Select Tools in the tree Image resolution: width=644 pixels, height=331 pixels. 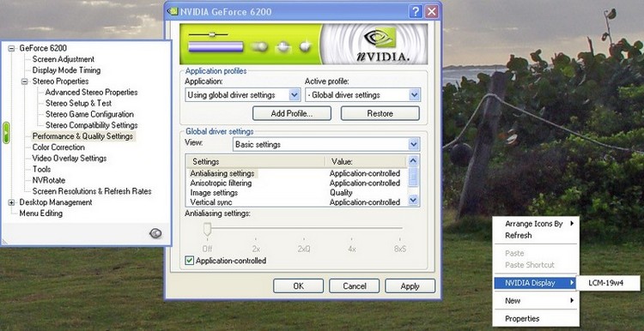click(42, 170)
